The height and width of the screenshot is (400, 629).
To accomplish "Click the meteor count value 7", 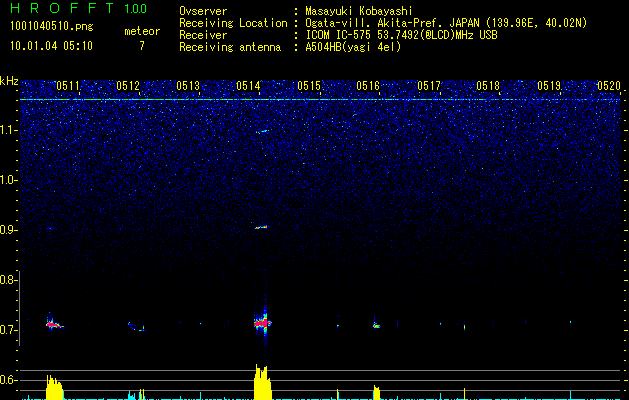I will click(142, 46).
